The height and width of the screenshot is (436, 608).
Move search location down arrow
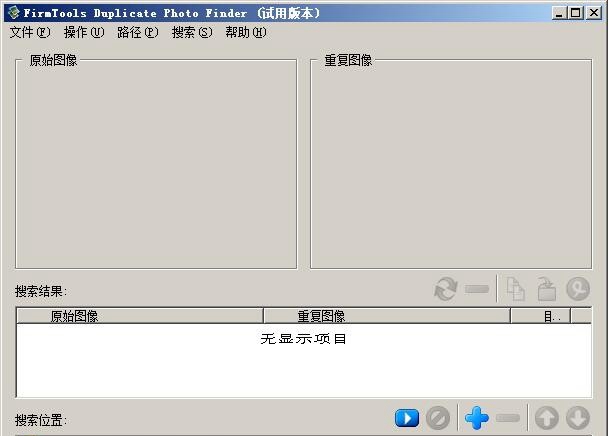[578, 419]
